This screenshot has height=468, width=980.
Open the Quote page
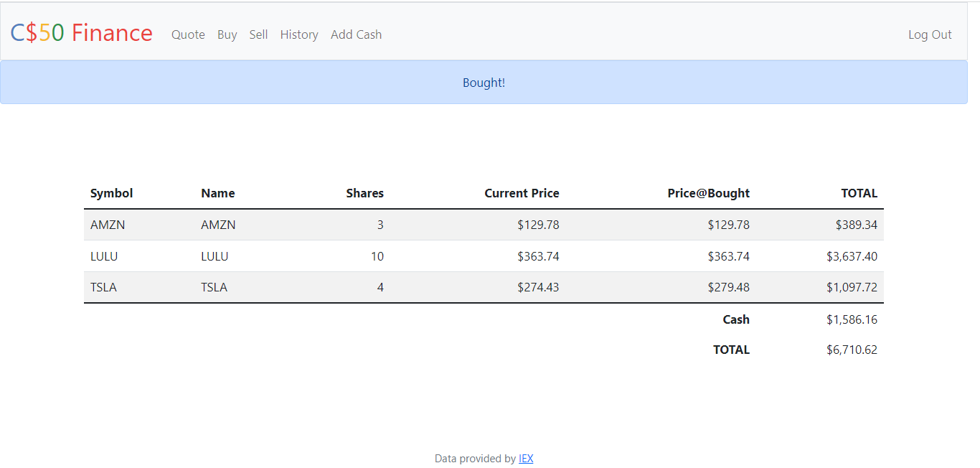(x=188, y=34)
